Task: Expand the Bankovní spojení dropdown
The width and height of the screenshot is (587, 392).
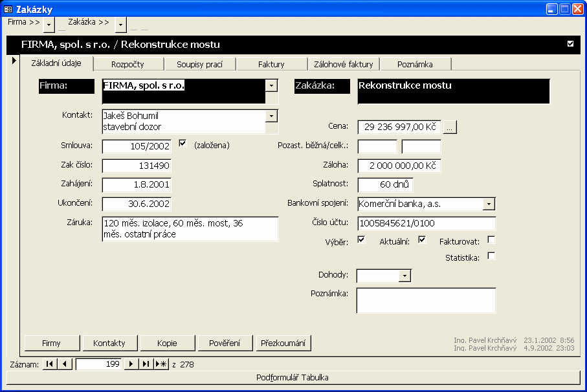Action: click(x=489, y=204)
